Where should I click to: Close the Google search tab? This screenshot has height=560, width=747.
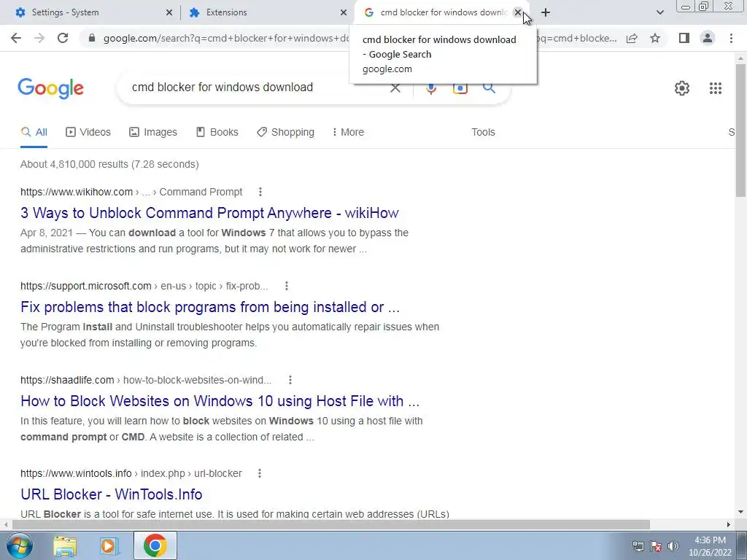coord(517,12)
